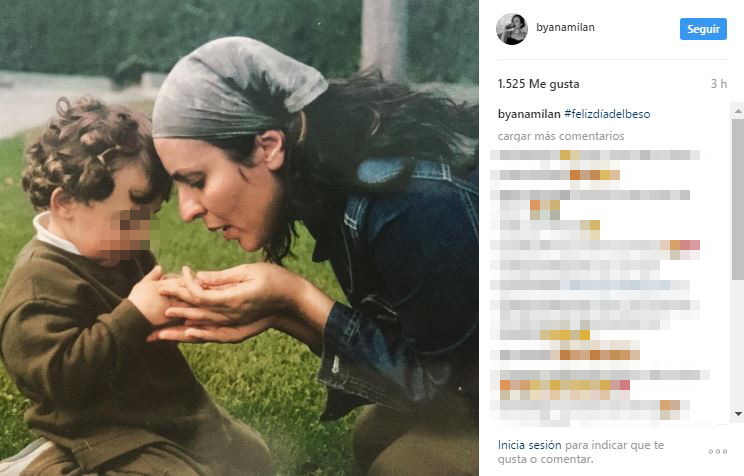Click the main photo of woman and child
The height and width of the screenshot is (476, 744).
[x=239, y=238]
